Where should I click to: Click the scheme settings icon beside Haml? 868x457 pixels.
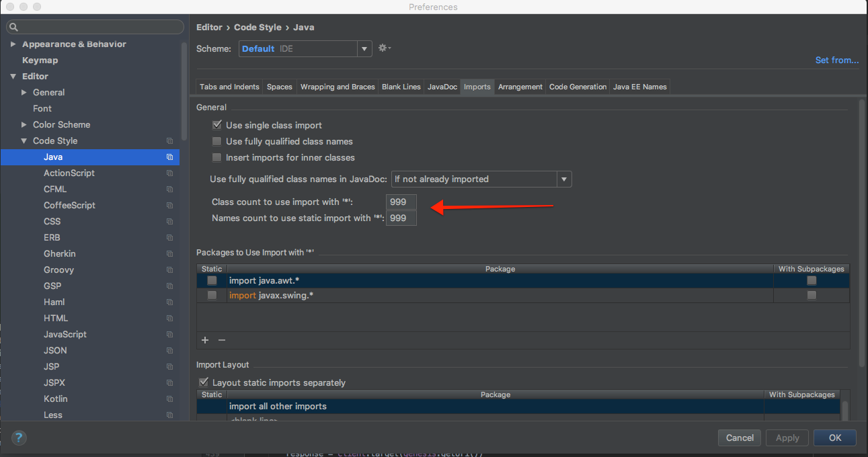169,302
